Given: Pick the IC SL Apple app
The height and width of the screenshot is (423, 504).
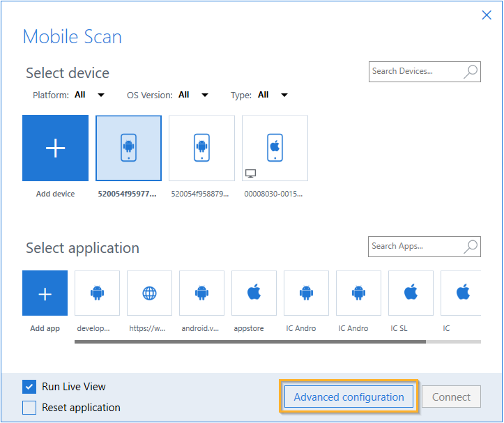Looking at the screenshot, I should pos(411,293).
